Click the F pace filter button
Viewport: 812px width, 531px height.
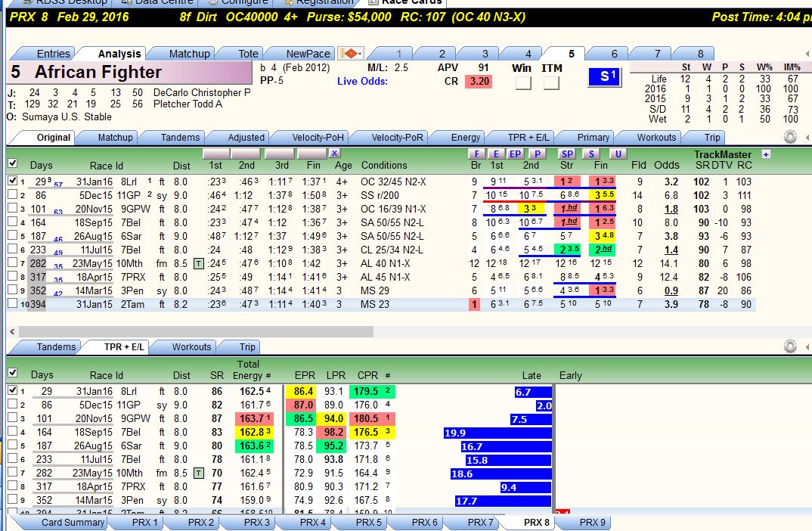[x=476, y=154]
